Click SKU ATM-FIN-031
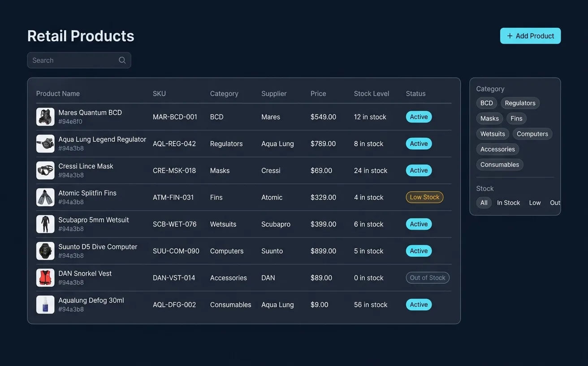The height and width of the screenshot is (366, 588). [x=173, y=197]
